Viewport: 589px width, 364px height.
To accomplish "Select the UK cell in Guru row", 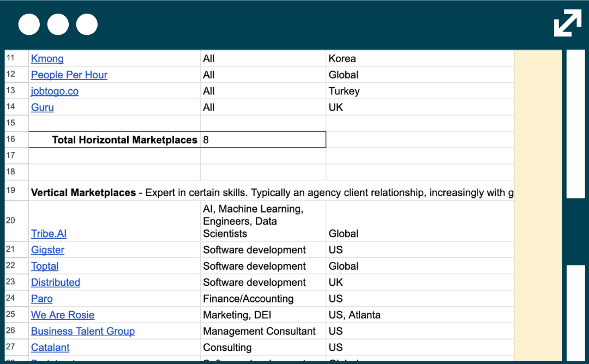I will (x=419, y=107).
